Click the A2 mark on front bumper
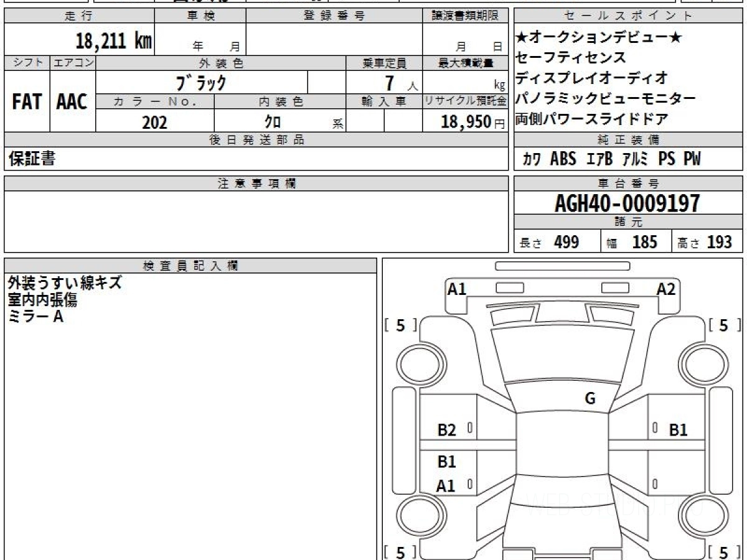 click(666, 289)
